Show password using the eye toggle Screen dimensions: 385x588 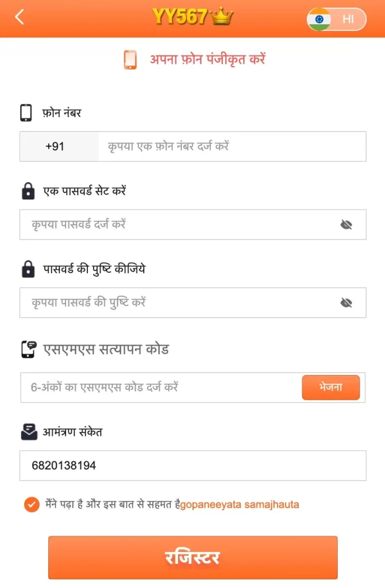[346, 225]
